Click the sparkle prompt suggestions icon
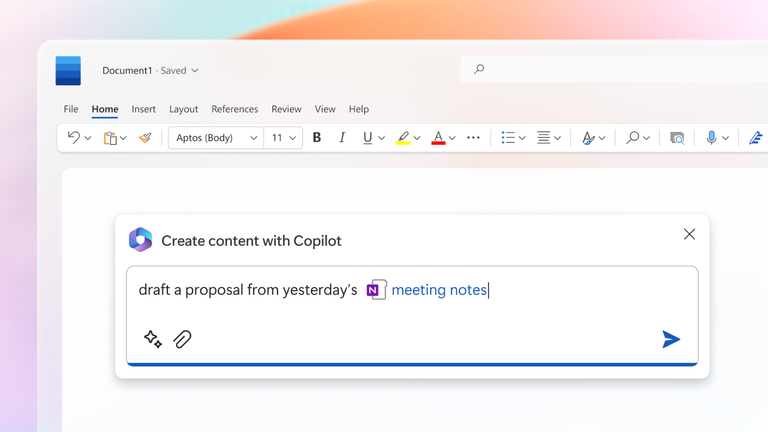The height and width of the screenshot is (432, 768). pos(153,339)
